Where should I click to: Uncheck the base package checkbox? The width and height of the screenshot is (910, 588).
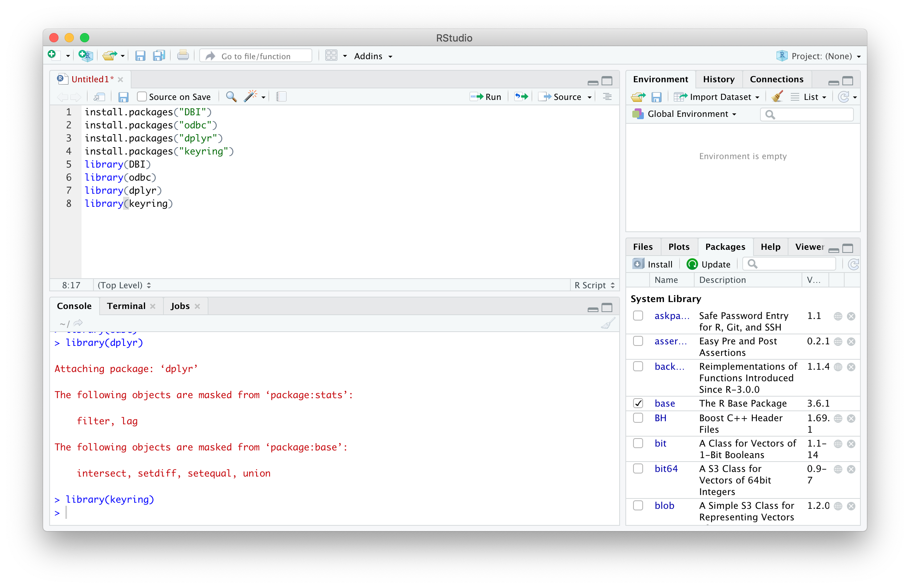tap(638, 403)
